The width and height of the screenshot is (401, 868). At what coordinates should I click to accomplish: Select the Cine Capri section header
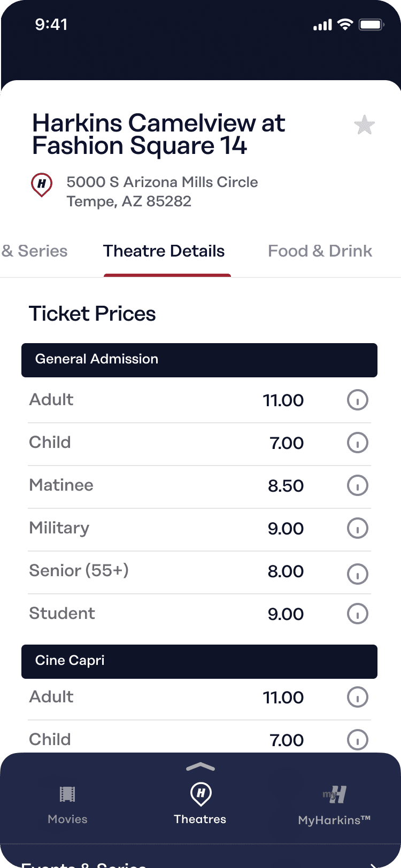pos(199,661)
